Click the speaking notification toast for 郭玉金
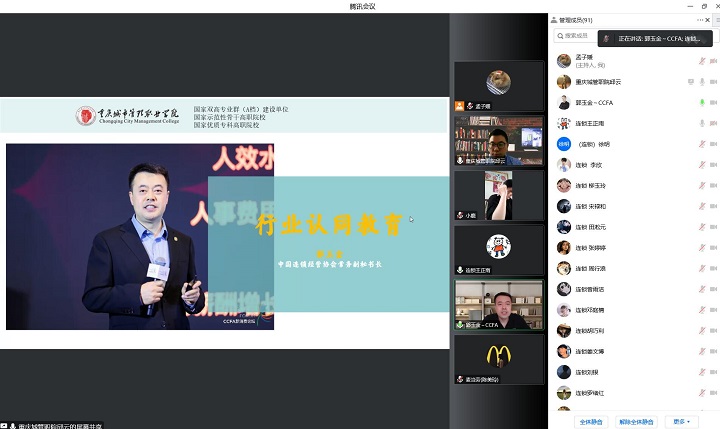The height and width of the screenshot is (429, 720). 655,39
